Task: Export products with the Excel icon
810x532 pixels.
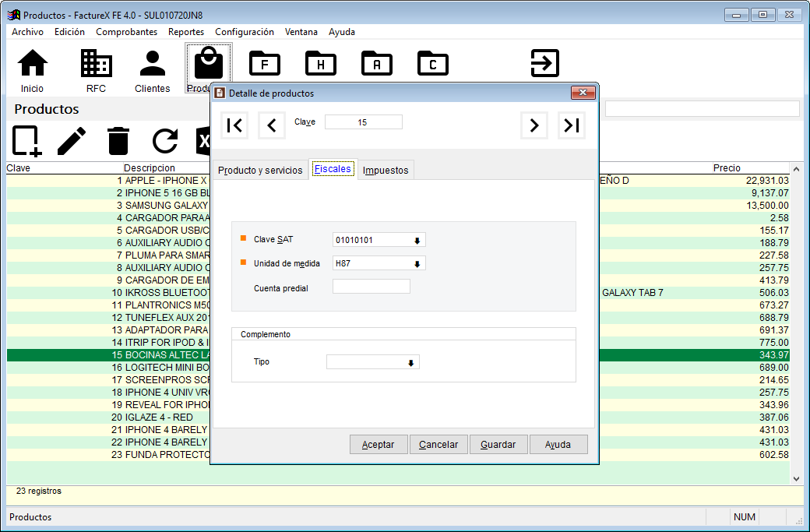Action: click(x=203, y=140)
